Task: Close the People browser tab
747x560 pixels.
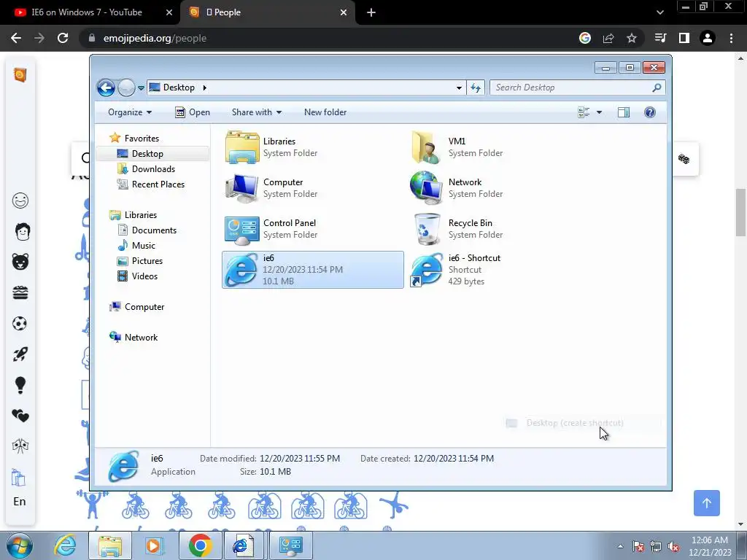Action: point(344,12)
